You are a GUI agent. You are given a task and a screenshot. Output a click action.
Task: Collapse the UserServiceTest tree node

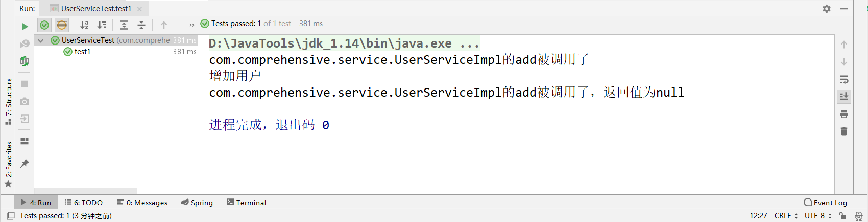pyautogui.click(x=41, y=40)
